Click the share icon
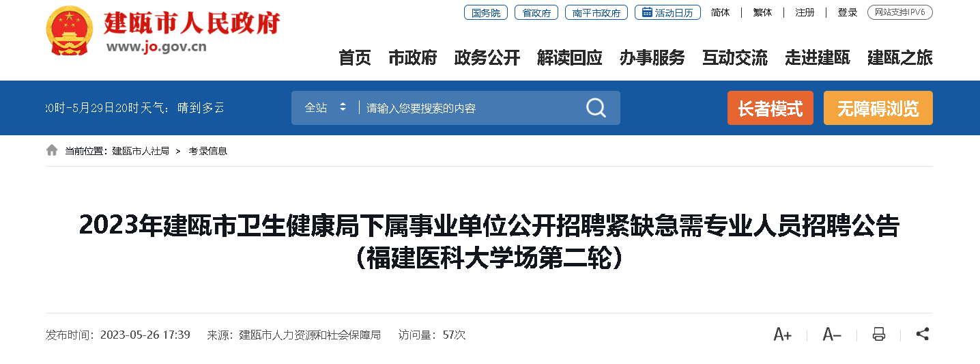The height and width of the screenshot is (364, 980). [x=923, y=335]
